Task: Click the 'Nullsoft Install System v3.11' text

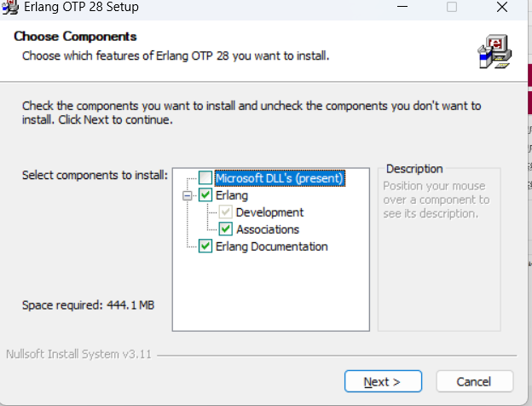Action: pos(78,355)
